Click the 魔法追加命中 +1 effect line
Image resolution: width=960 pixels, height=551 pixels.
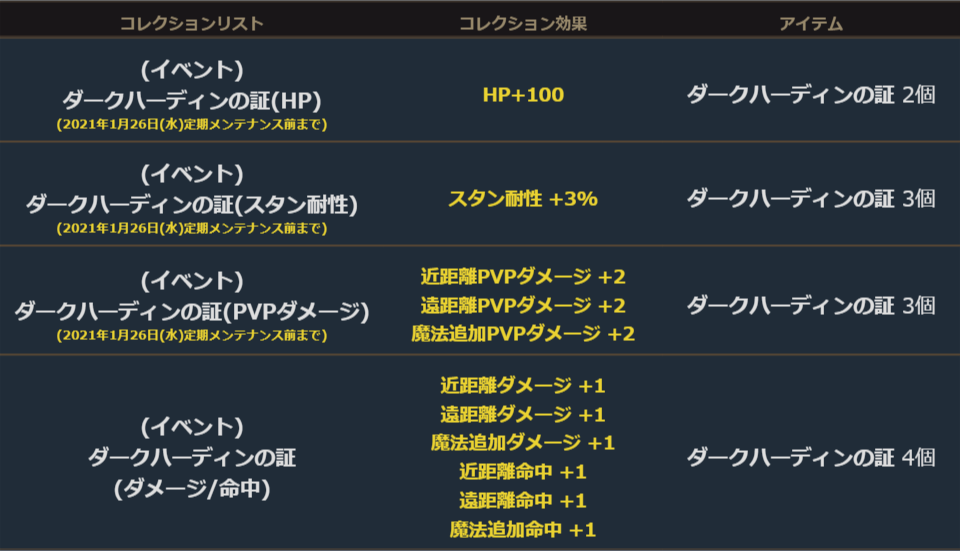point(523,529)
